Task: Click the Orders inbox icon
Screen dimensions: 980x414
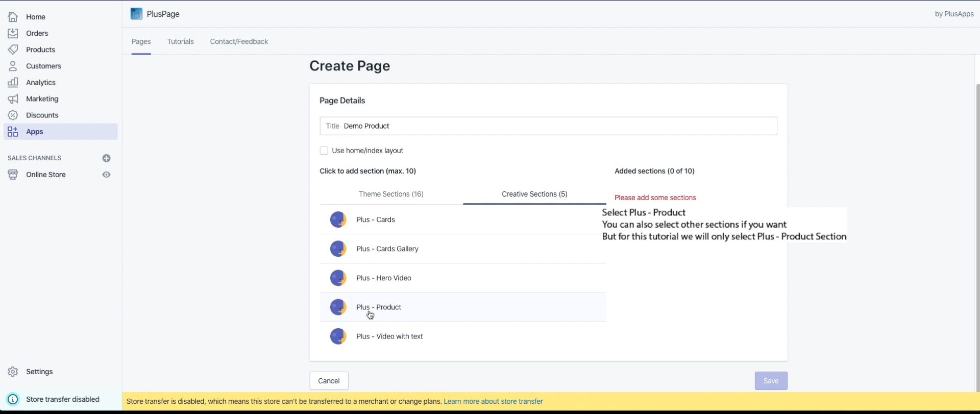Action: click(13, 33)
